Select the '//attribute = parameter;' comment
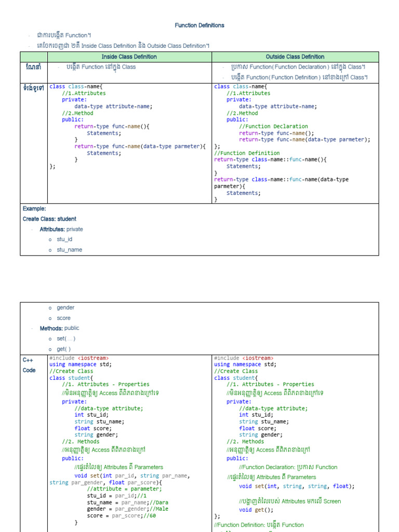This screenshot has height=532, width=399. coord(125,489)
